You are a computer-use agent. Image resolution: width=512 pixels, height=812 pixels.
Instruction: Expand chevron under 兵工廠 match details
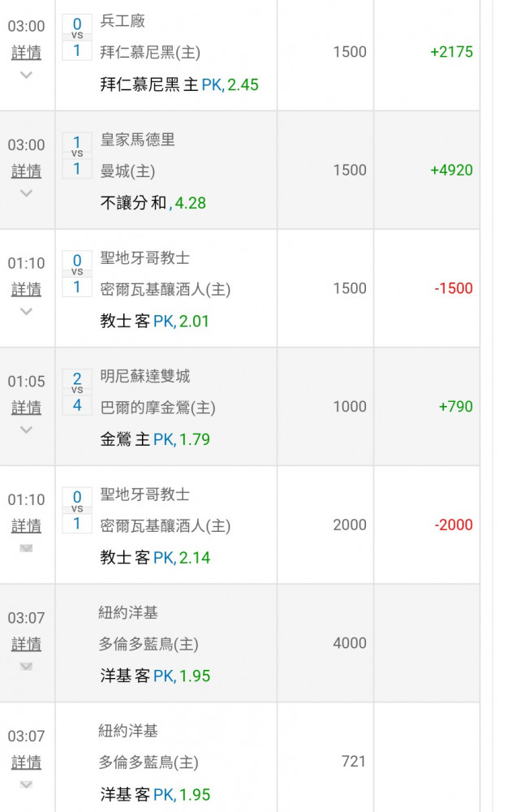pyautogui.click(x=26, y=75)
